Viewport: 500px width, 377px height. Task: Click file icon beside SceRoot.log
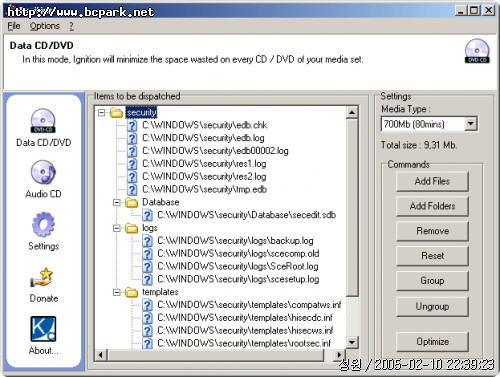tap(147, 266)
